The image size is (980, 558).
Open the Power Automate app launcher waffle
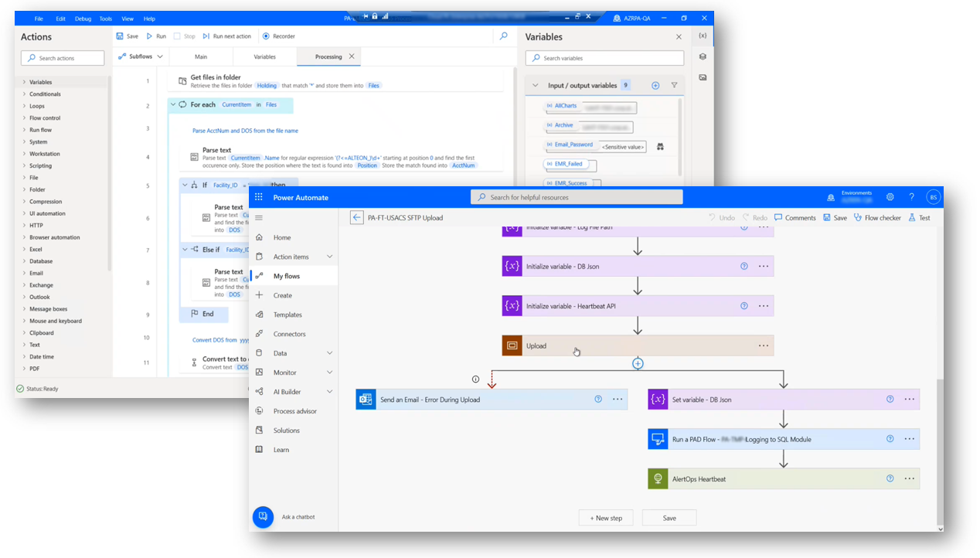(258, 197)
